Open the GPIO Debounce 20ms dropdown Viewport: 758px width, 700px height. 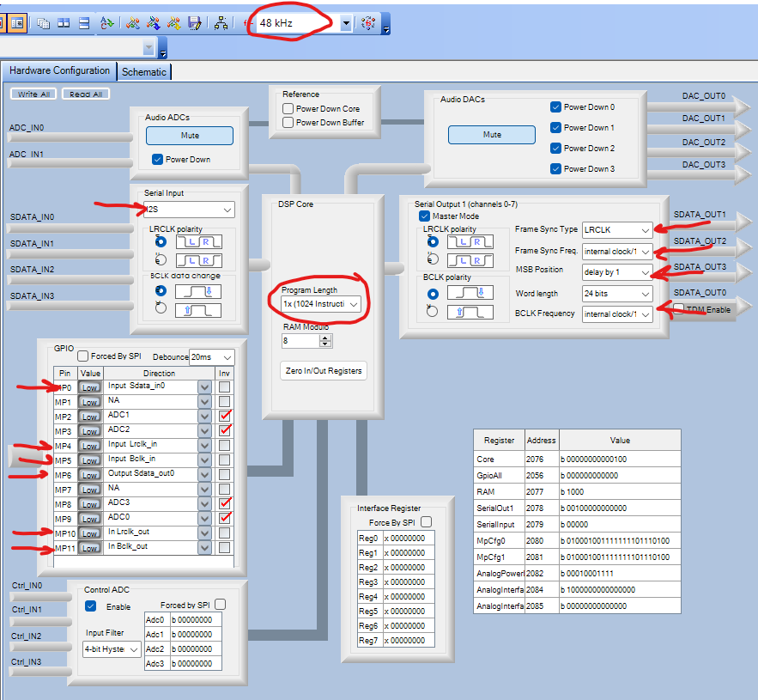pos(227,357)
